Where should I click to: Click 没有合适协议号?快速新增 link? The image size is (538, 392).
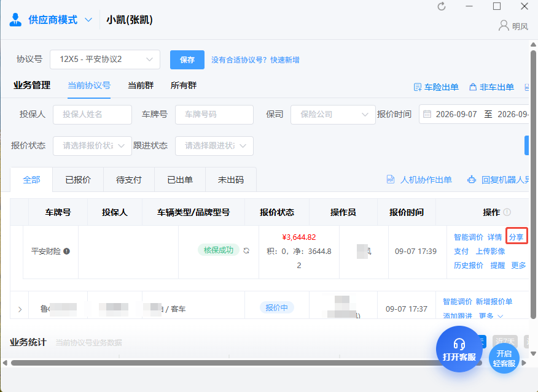tap(255, 60)
